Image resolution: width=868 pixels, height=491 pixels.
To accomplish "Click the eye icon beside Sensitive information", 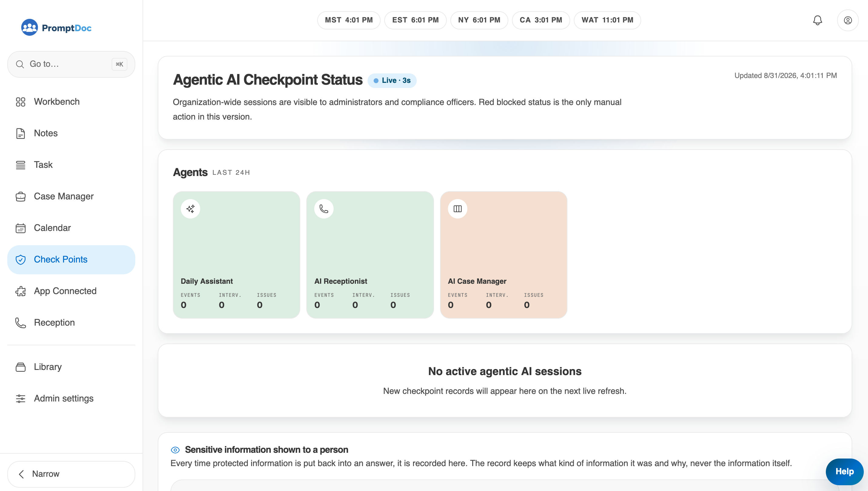I will [x=175, y=450].
